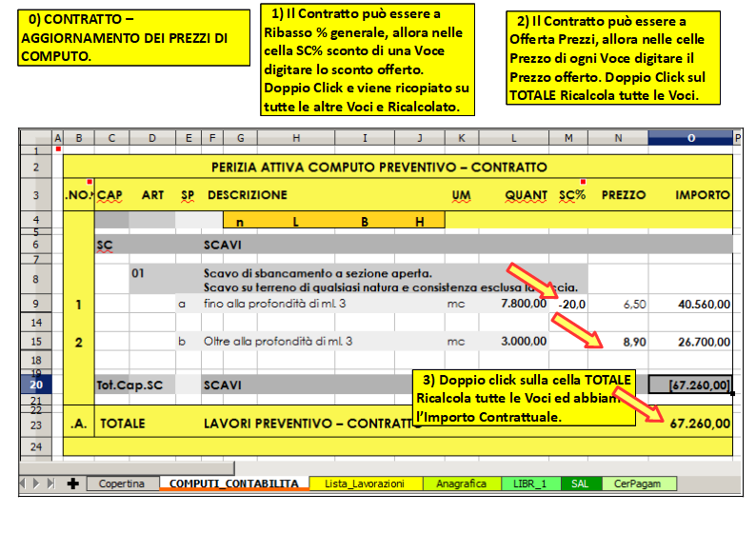This screenshot has height=533, width=756.
Task: Select column H header
Action: pos(296,138)
